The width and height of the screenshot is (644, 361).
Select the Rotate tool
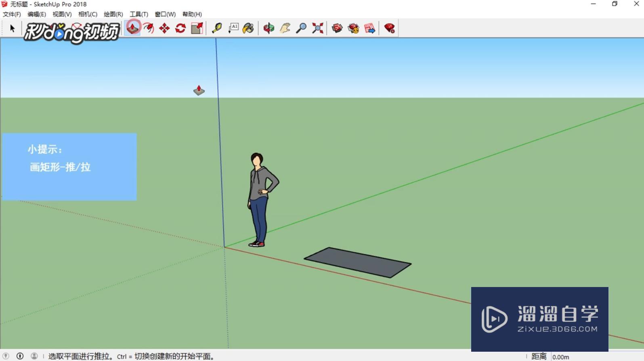(180, 28)
